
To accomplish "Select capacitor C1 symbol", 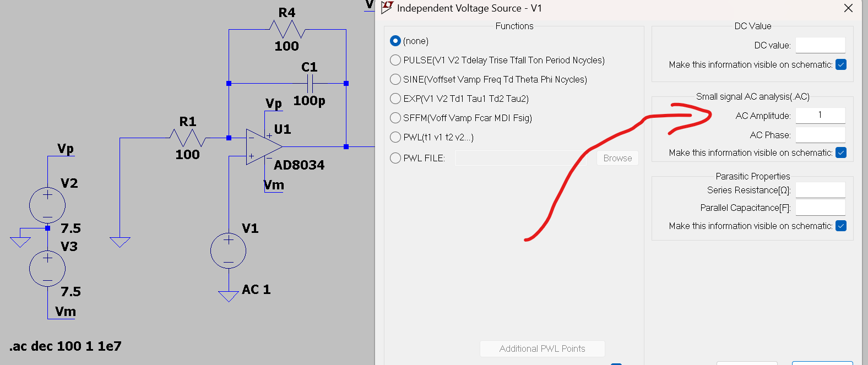I will [x=310, y=84].
